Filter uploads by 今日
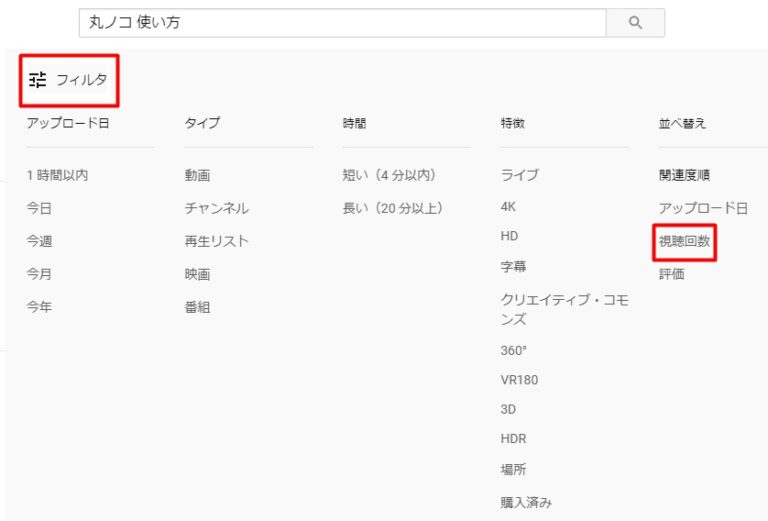 [x=39, y=208]
